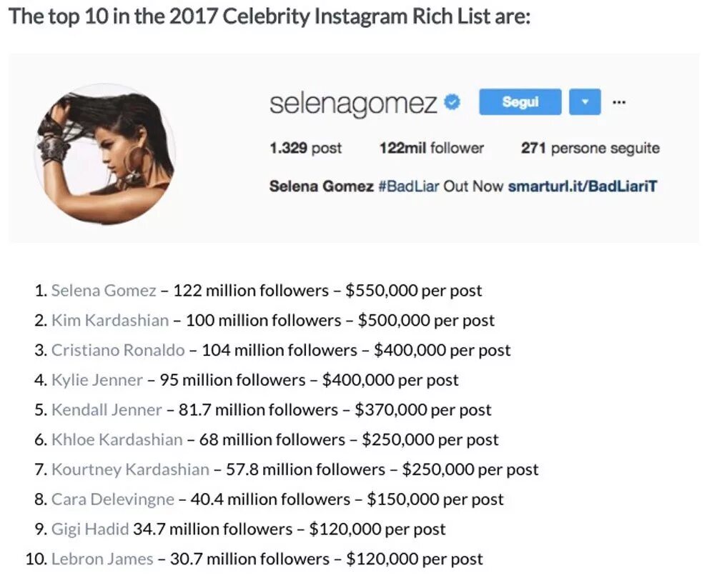Click the 1.329 post count

coord(305,149)
